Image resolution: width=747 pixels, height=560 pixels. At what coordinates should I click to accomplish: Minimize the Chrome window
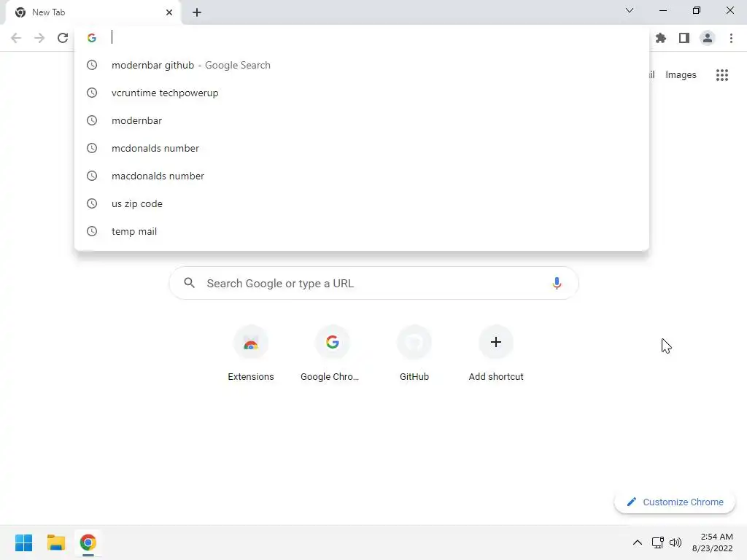tap(663, 10)
